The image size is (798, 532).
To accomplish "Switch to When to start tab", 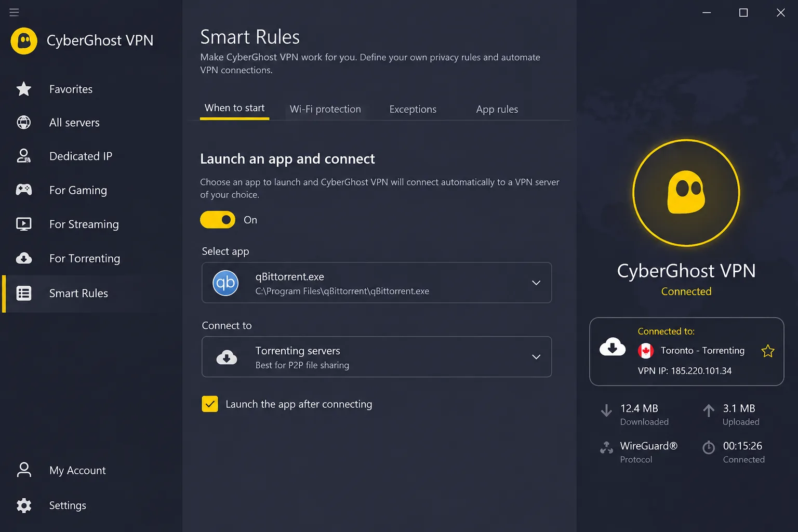I will coord(234,108).
